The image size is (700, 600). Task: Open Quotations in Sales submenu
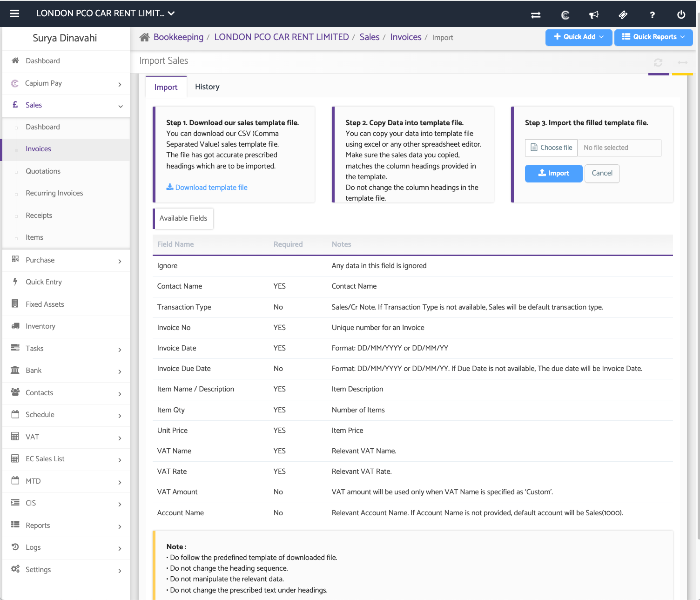coord(43,171)
